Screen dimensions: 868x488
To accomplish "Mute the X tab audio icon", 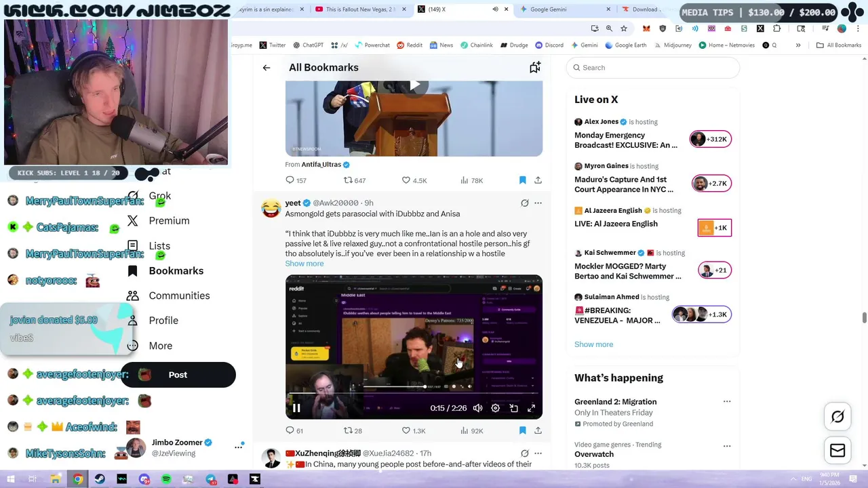I will (x=495, y=9).
